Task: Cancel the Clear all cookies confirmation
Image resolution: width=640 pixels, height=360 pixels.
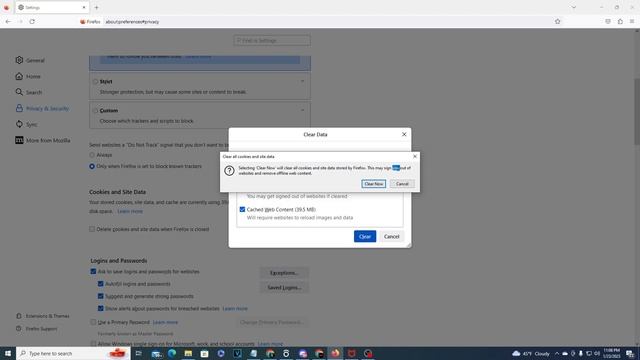Action: 402,184
